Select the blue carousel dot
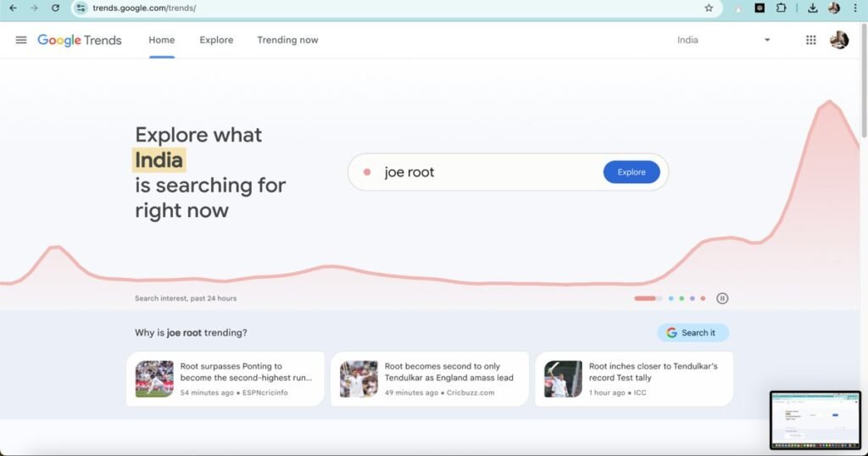 pos(670,298)
